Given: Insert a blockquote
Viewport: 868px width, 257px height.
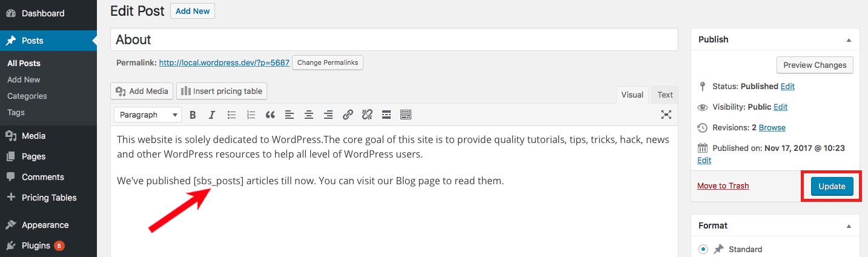Looking at the screenshot, I should click(270, 115).
